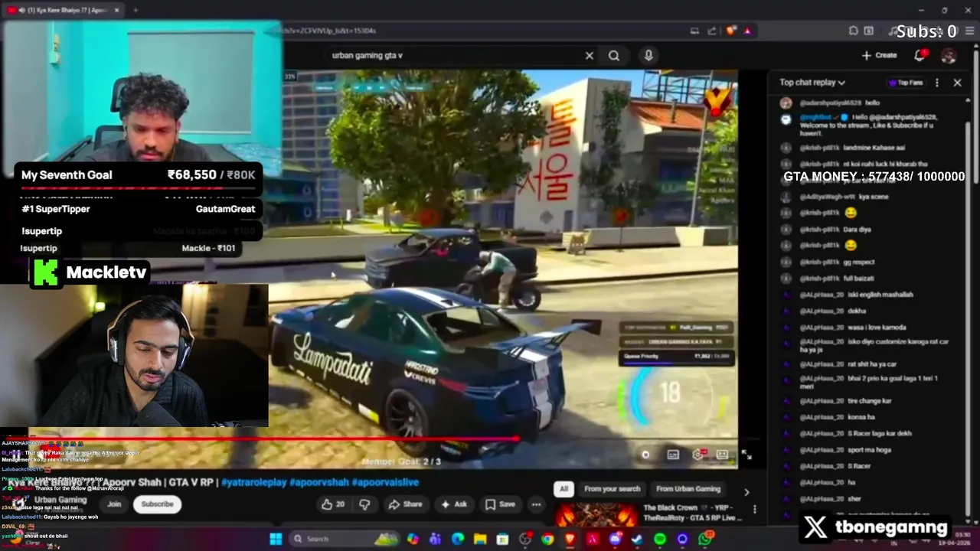
Task: Open Google Chrome from the taskbar
Action: pyautogui.click(x=547, y=539)
